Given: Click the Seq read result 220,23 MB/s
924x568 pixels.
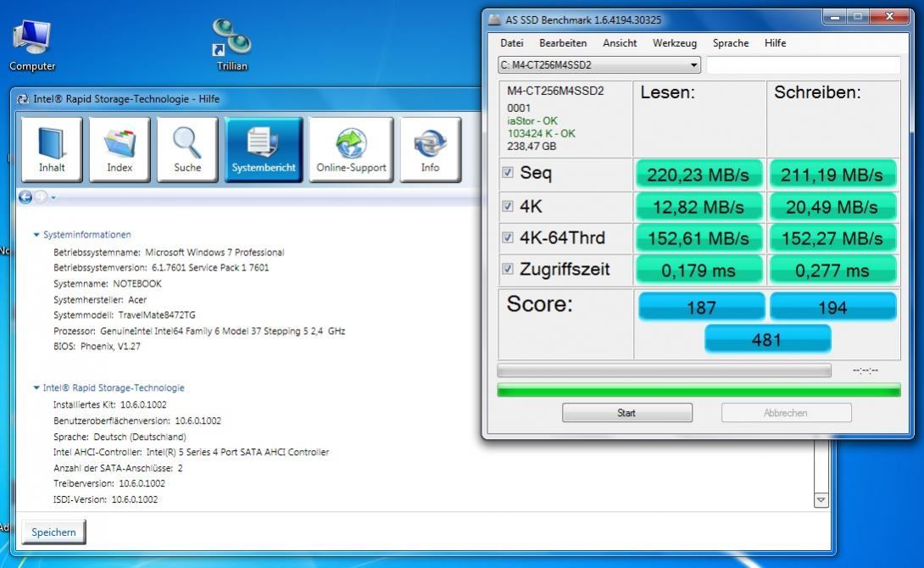Looking at the screenshot, I should click(699, 175).
